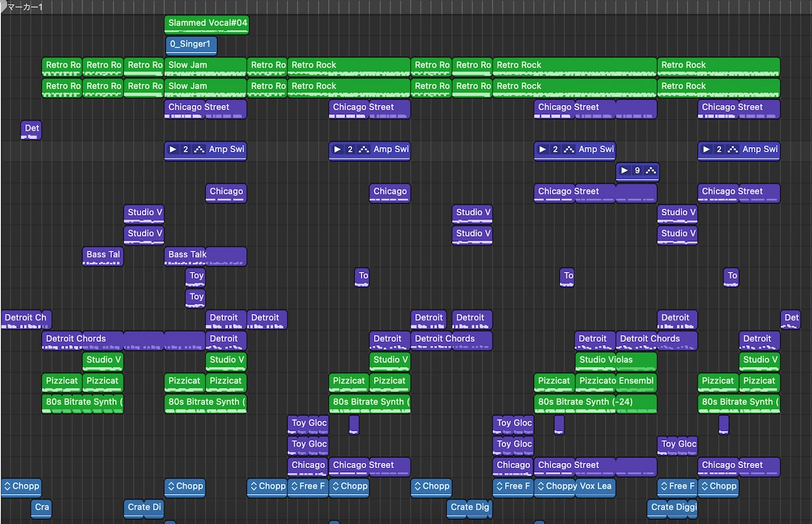The image size is (812, 524).
Task: Click the play icon in the pattern region numbered 9
Action: point(624,170)
